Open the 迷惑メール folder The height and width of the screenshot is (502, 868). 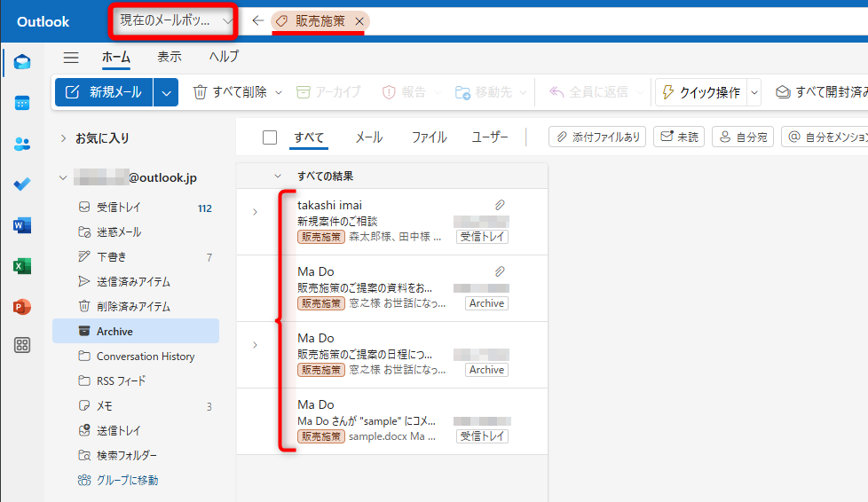tap(136, 232)
